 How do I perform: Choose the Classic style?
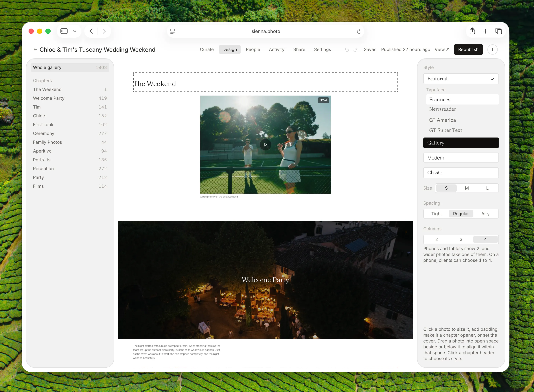pyautogui.click(x=461, y=173)
